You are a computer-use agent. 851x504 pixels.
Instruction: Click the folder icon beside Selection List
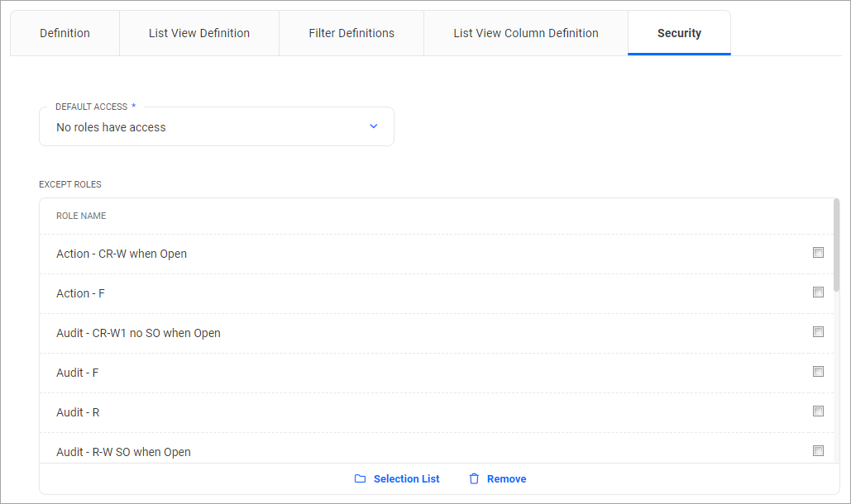[359, 478]
